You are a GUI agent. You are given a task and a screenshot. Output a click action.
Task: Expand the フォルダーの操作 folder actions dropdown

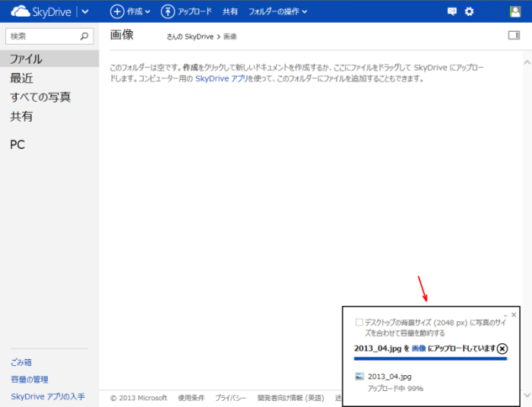click(x=278, y=11)
